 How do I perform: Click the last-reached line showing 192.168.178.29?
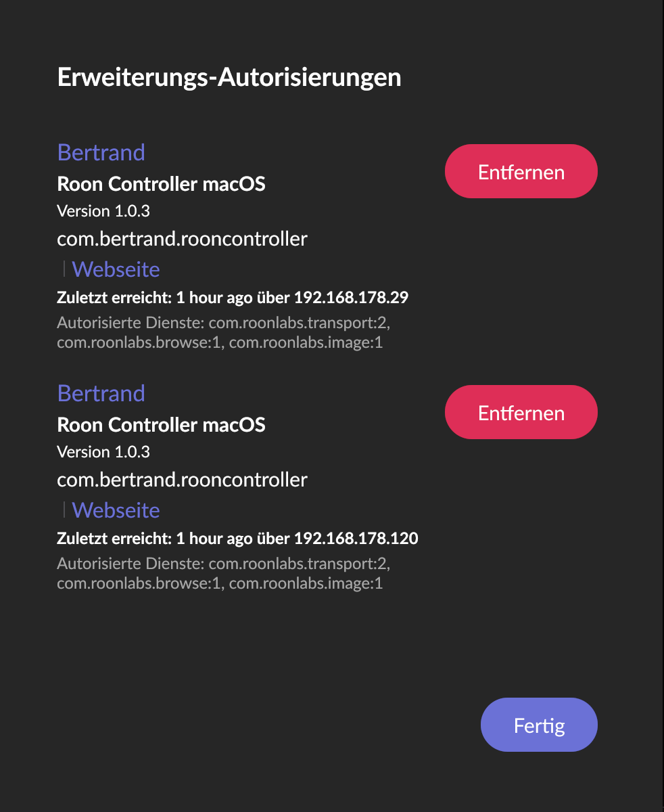(x=233, y=297)
